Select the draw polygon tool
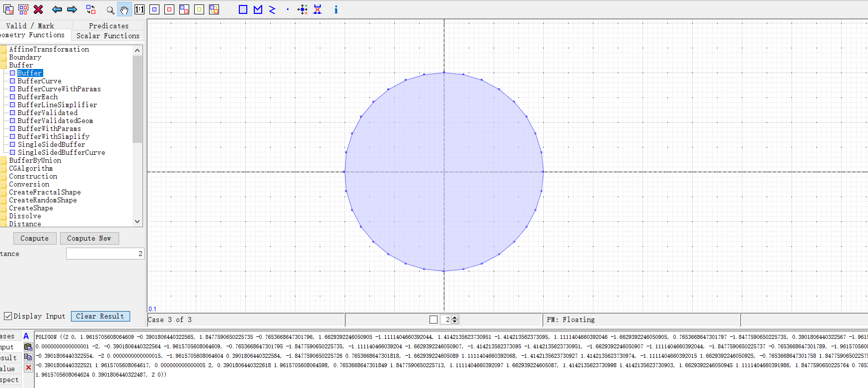The image size is (868, 388). [x=258, y=9]
